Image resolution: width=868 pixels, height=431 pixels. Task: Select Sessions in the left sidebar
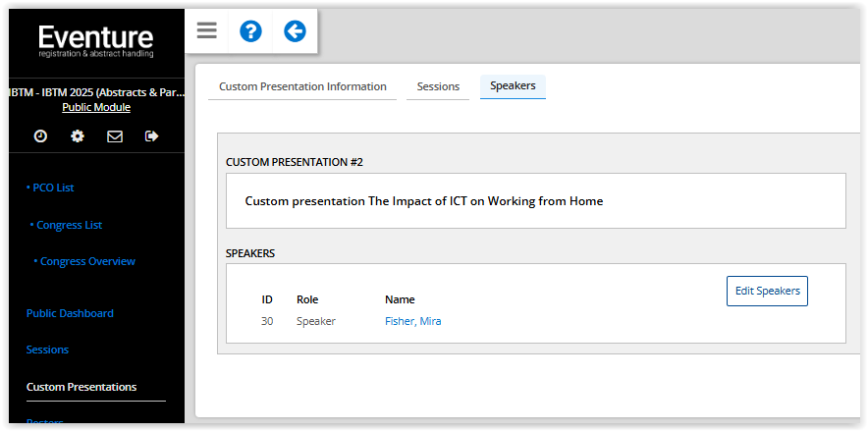47,350
